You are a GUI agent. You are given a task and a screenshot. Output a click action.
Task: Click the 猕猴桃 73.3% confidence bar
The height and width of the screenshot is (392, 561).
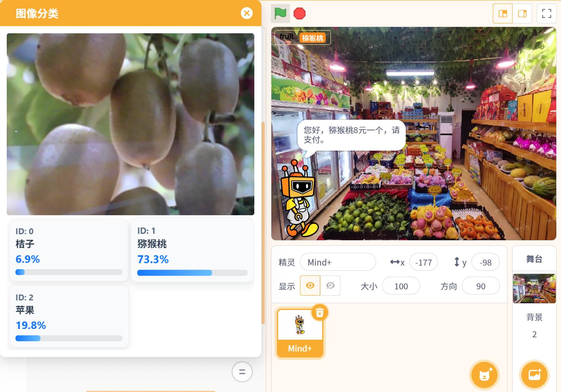192,273
